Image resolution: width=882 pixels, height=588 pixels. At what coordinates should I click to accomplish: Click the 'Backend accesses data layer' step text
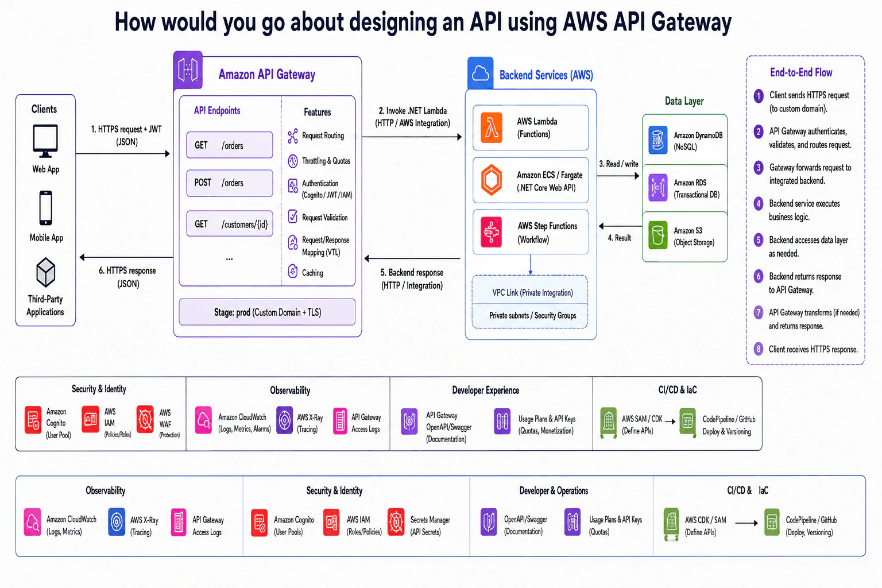pyautogui.click(x=808, y=246)
